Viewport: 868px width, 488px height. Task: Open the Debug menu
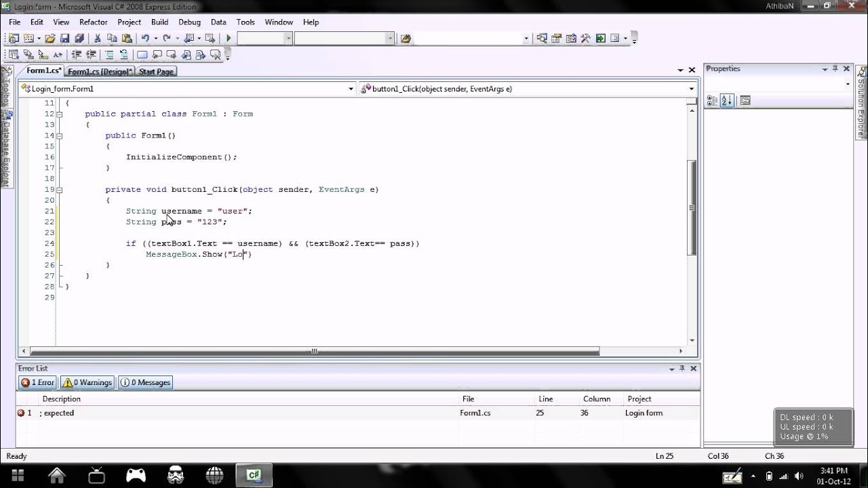tap(190, 22)
